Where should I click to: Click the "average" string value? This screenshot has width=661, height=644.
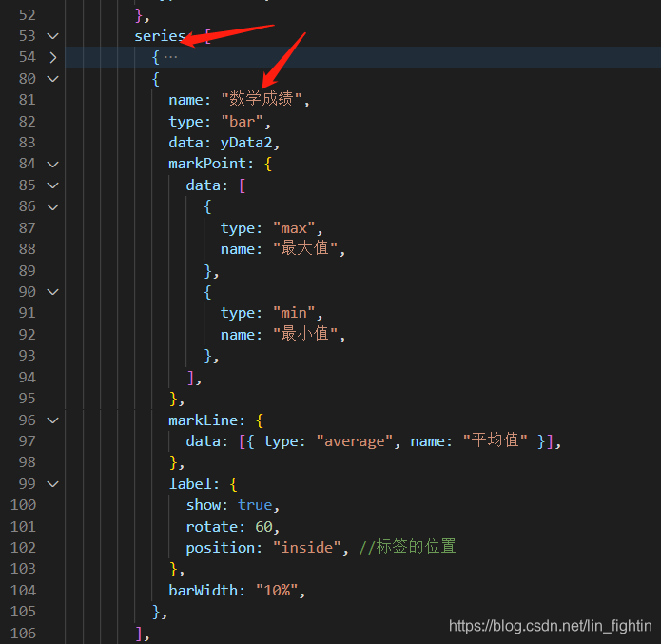(x=354, y=441)
